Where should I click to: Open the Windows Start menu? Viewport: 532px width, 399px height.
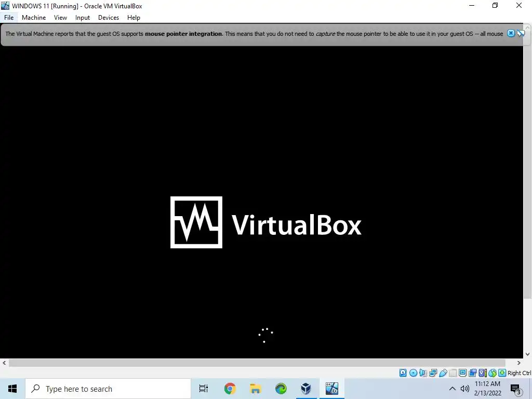coord(12,389)
